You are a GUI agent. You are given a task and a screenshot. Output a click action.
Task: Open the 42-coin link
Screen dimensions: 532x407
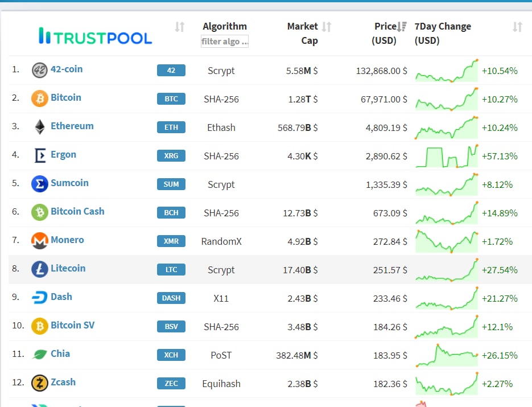67,69
